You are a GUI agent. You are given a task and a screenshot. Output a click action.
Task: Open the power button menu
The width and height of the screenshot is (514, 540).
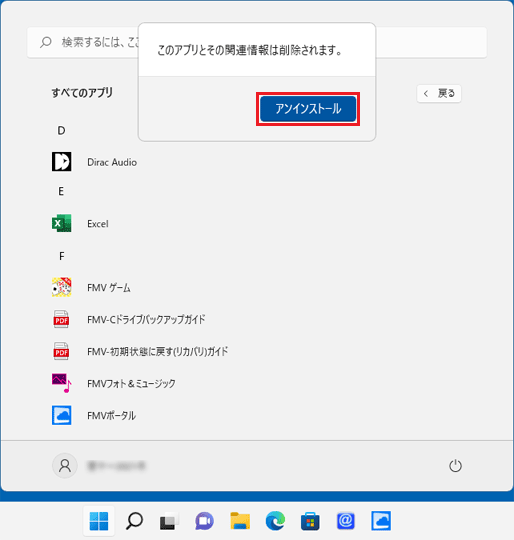pyautogui.click(x=455, y=466)
